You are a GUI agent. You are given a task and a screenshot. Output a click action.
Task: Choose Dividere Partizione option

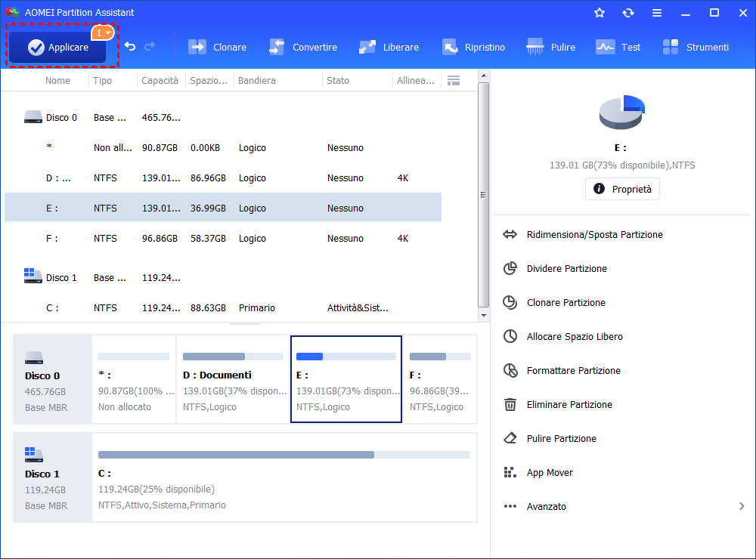pyautogui.click(x=566, y=268)
